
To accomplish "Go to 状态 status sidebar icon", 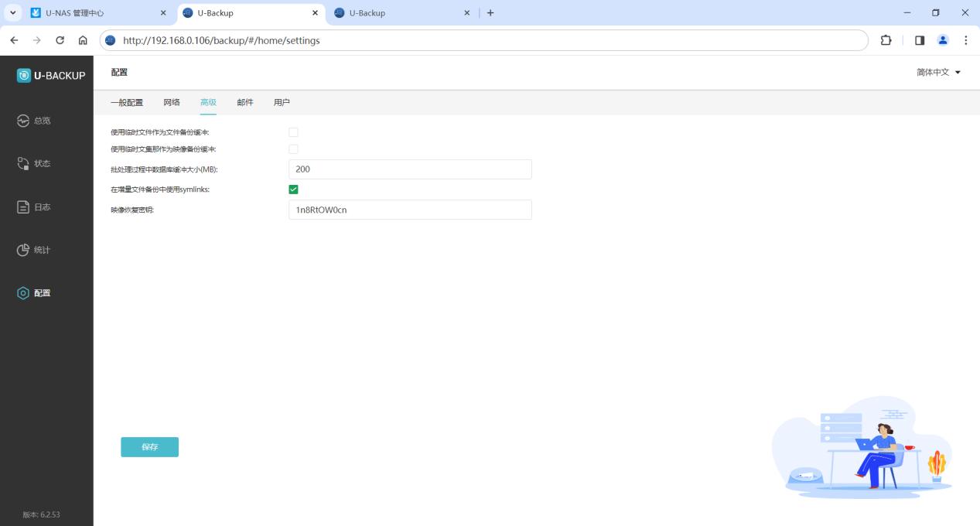I will (x=23, y=164).
